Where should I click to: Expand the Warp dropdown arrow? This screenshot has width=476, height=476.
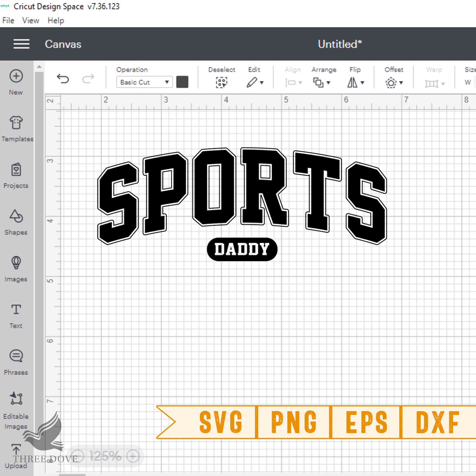tap(443, 84)
